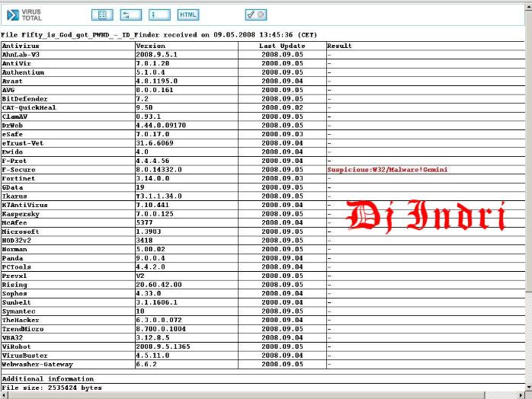Click the Prevx1 antivirus name
Viewport: 532px width, 399px height.
[14, 276]
